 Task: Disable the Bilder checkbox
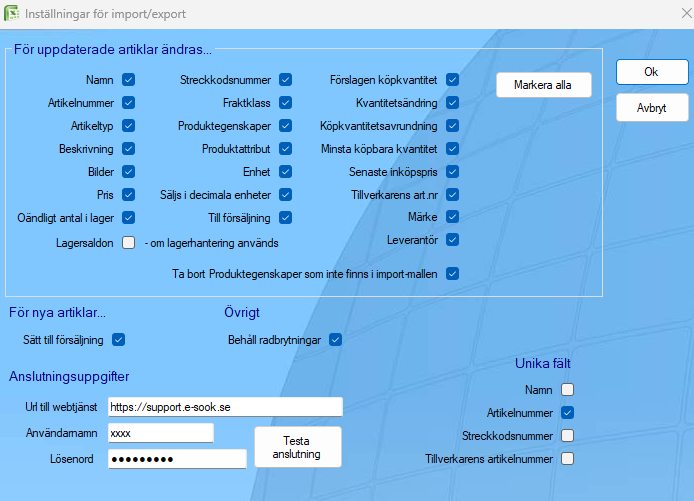tap(128, 172)
